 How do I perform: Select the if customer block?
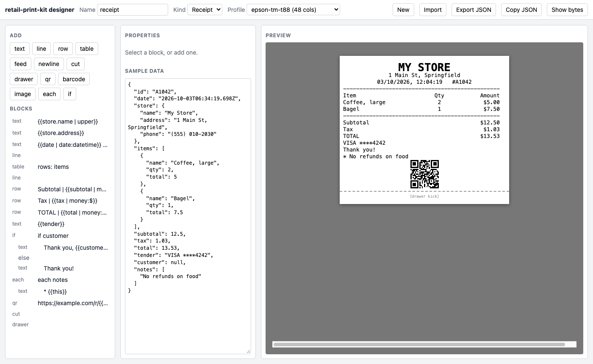click(60, 236)
